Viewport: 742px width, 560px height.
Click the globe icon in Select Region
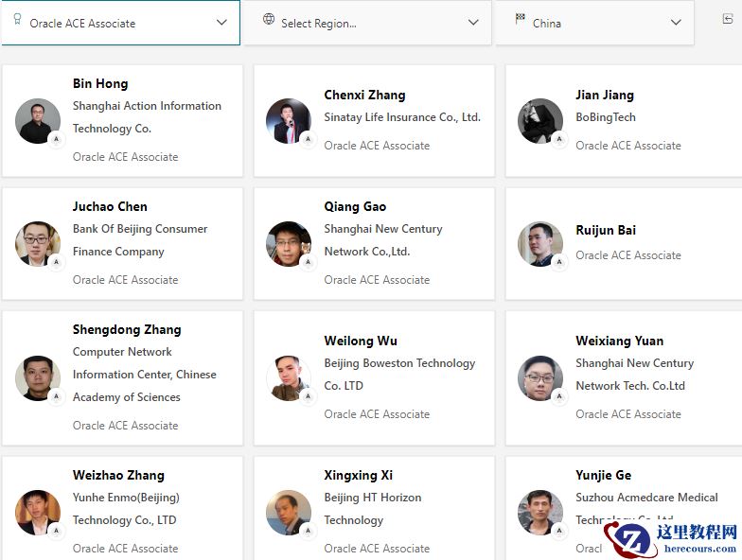click(269, 20)
